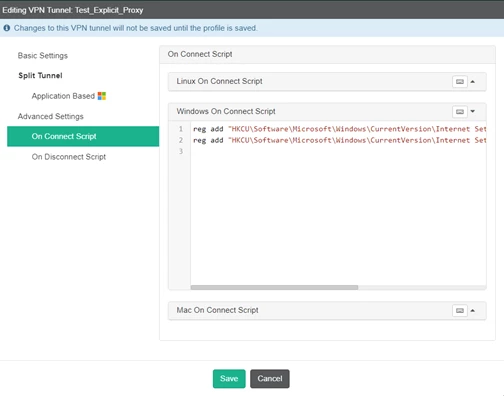Click the unsaved changes notice text
The image size is (504, 396).
pos(136,28)
